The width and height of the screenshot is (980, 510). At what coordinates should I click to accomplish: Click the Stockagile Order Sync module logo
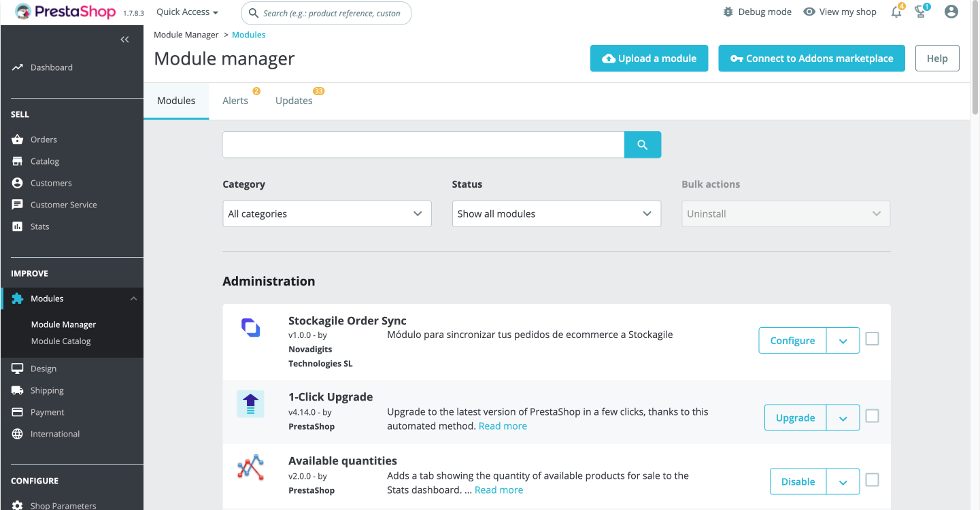point(251,328)
